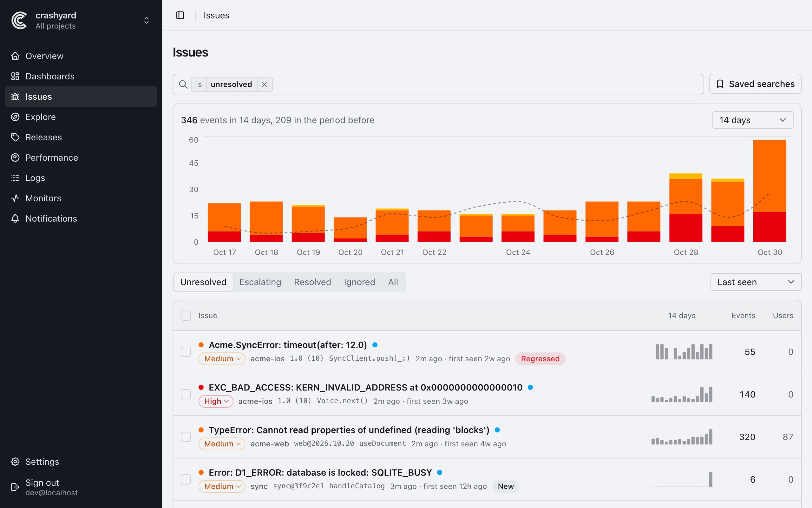Open Saved searches button
The height and width of the screenshot is (508, 812).
click(755, 84)
